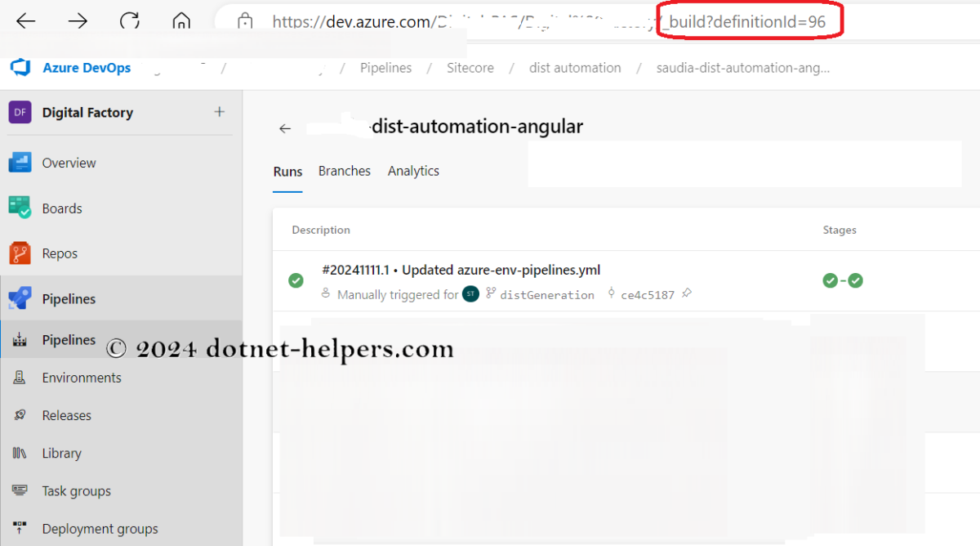This screenshot has width=980, height=546.
Task: Click the browser forward arrow
Action: click(x=78, y=21)
